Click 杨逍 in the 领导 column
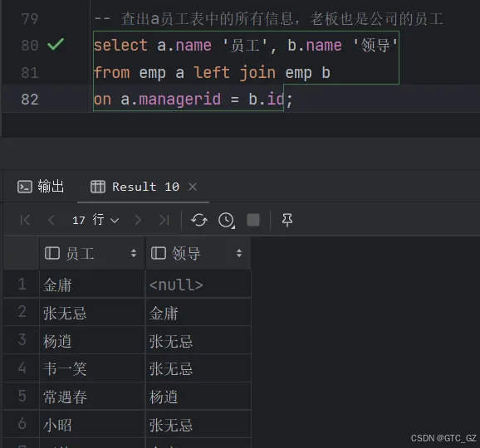This screenshot has width=480, height=448. pyautogui.click(x=198, y=396)
